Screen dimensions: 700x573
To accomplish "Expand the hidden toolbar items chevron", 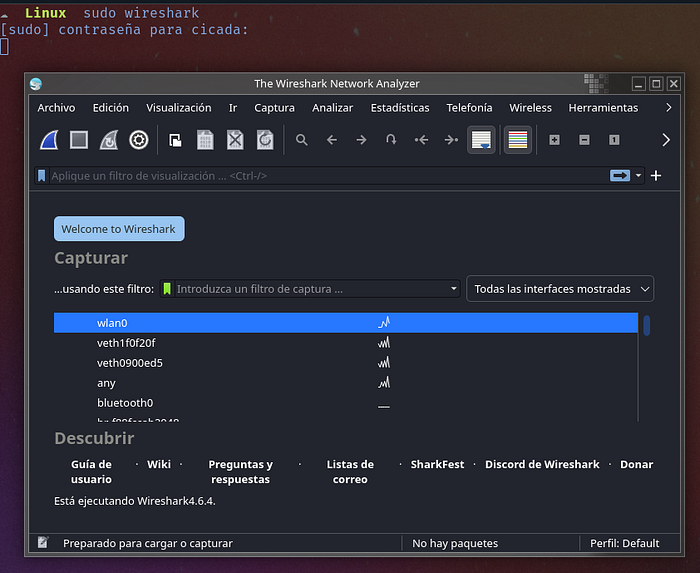I will tap(666, 140).
